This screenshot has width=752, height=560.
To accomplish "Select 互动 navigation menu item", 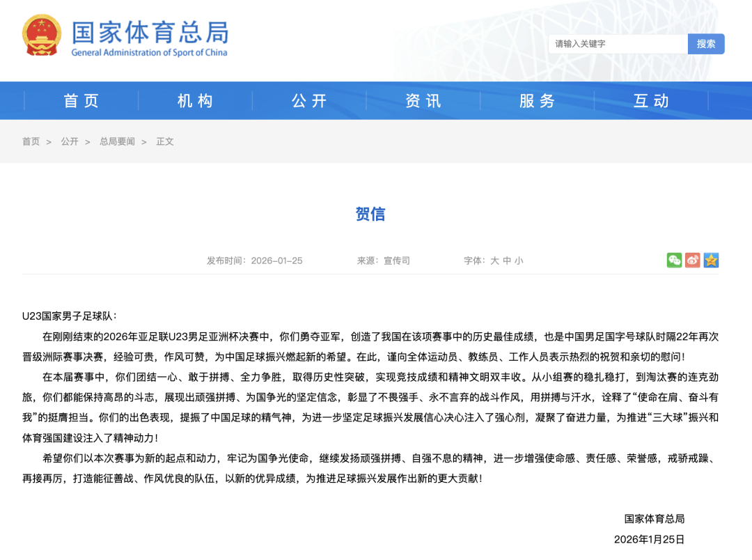I will pos(651,101).
